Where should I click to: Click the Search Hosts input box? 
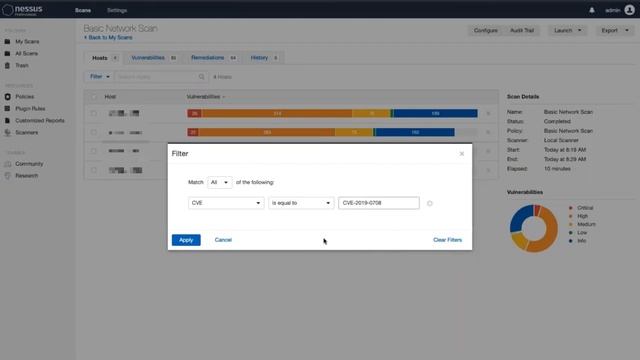[161, 77]
